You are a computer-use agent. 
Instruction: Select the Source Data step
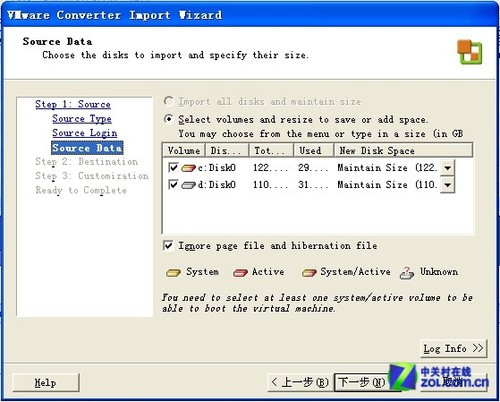pos(87,148)
